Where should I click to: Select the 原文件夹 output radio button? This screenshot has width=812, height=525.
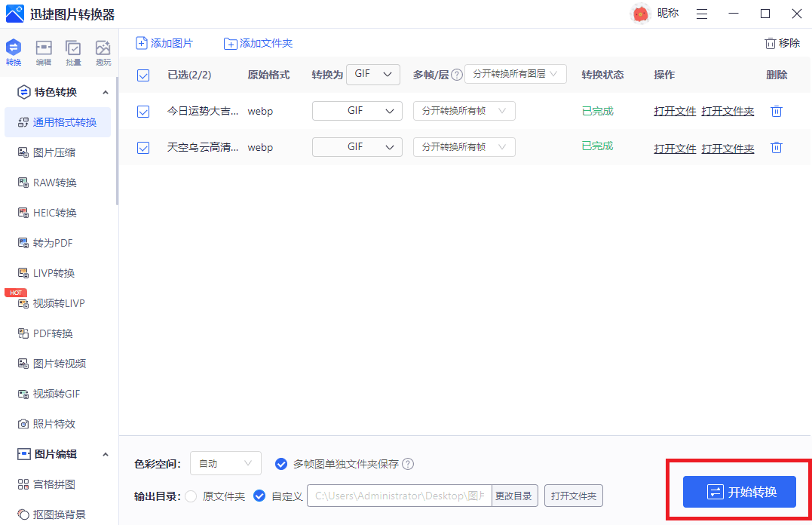(x=193, y=496)
